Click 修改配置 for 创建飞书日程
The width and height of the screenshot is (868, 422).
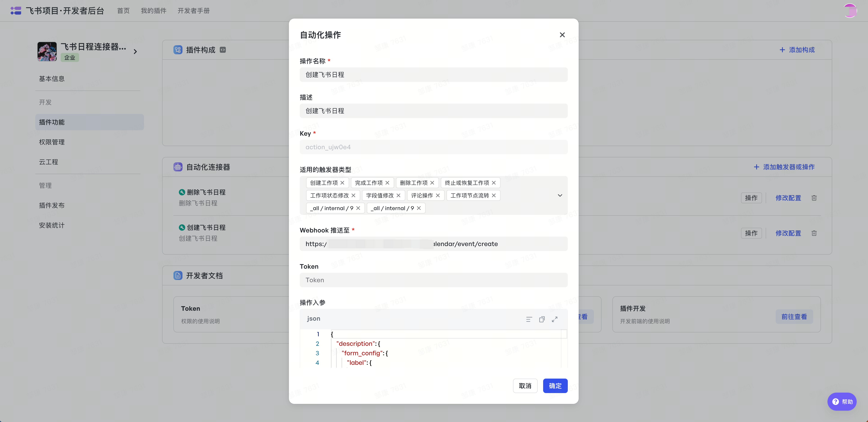click(788, 233)
